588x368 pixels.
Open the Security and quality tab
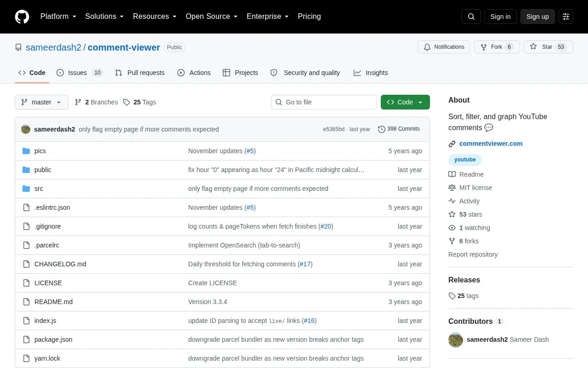[x=305, y=73]
